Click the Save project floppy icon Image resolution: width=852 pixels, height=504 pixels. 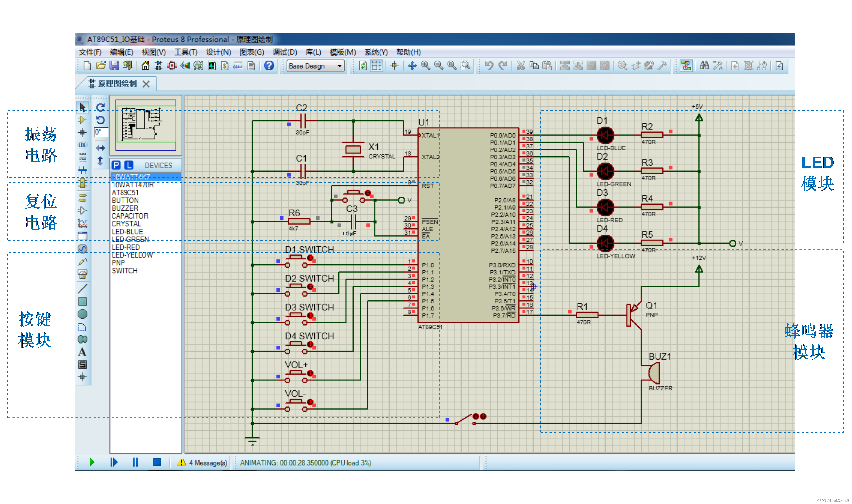pyautogui.click(x=114, y=65)
